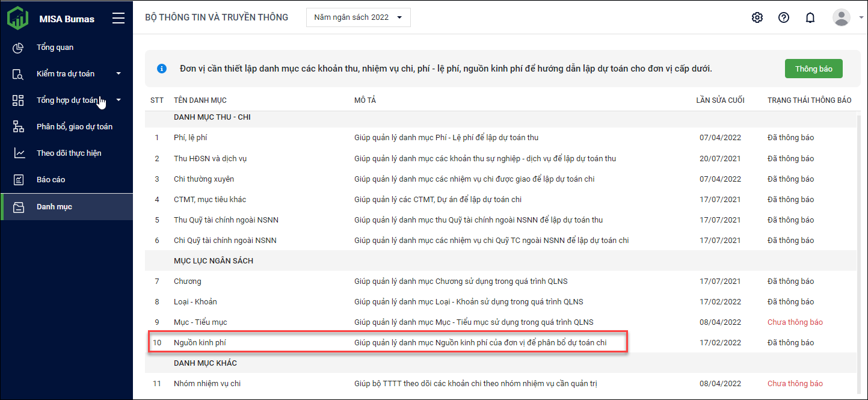Collapse sidebar with hamburger menu icon
The height and width of the screenshot is (400, 868).
(x=119, y=19)
